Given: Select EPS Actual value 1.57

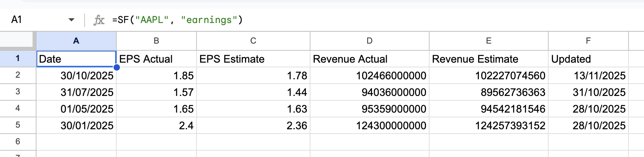Looking at the screenshot, I should pyautogui.click(x=156, y=92).
